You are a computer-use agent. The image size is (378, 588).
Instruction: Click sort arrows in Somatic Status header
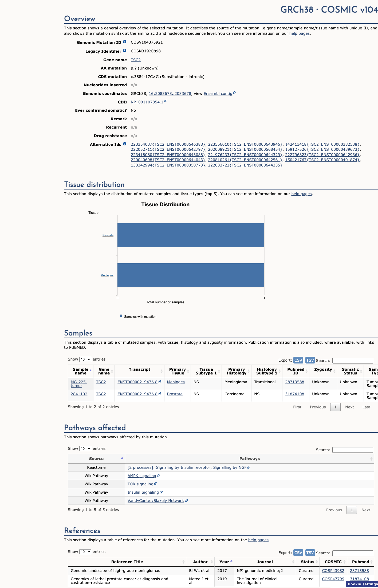361,371
